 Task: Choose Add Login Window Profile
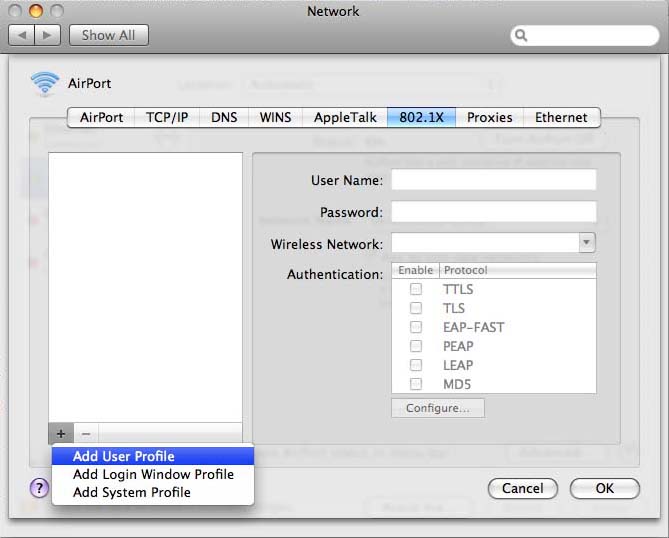(x=153, y=474)
